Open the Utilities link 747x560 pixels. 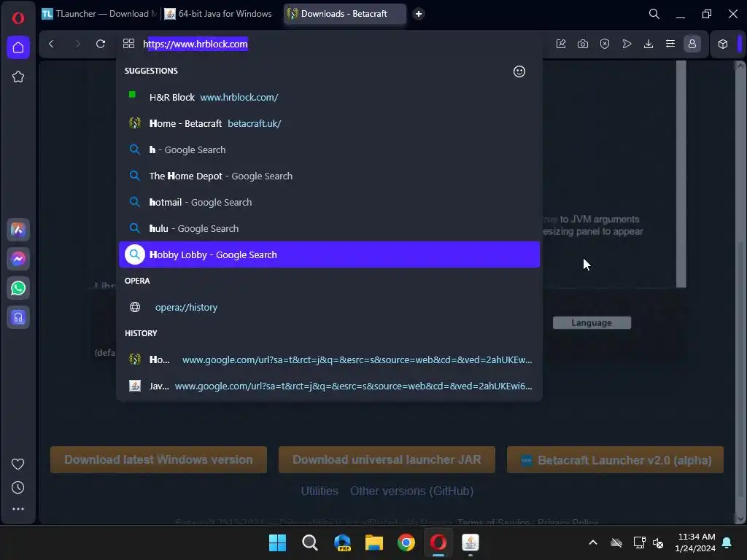tap(320, 491)
